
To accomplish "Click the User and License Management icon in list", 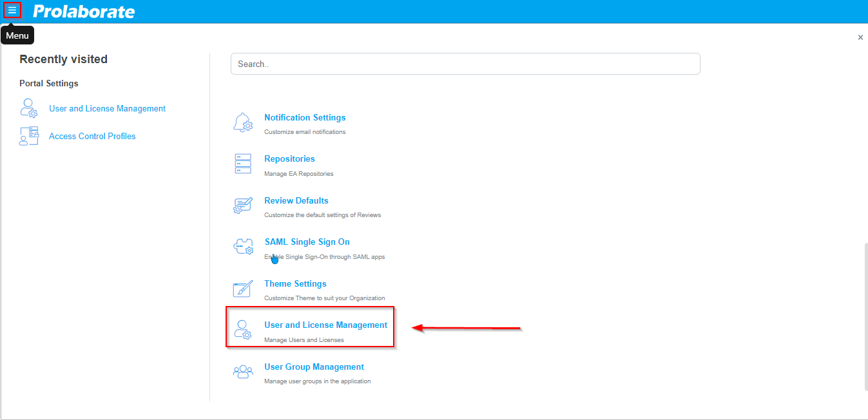I will point(243,330).
